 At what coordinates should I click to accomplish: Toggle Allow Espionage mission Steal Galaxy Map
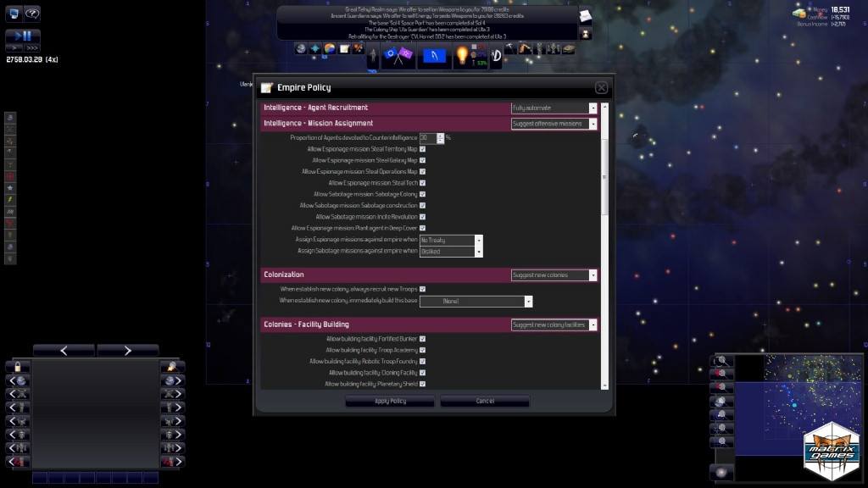click(x=422, y=160)
